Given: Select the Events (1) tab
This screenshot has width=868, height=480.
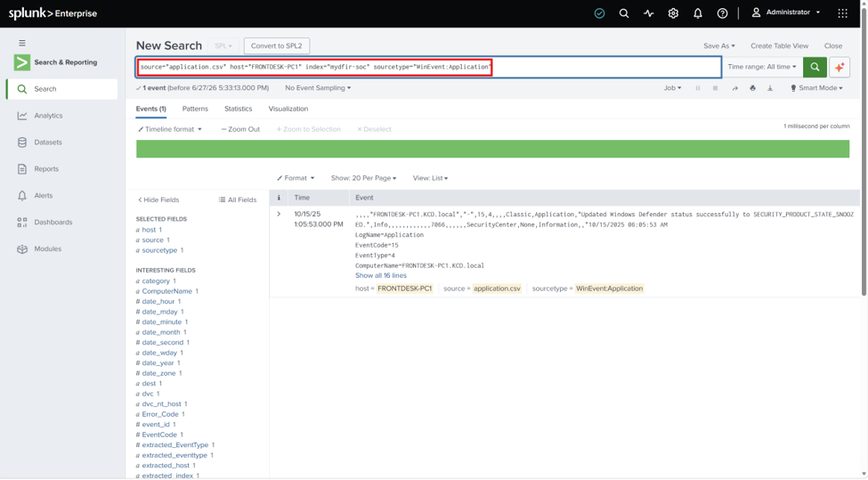Looking at the screenshot, I should pyautogui.click(x=151, y=109).
